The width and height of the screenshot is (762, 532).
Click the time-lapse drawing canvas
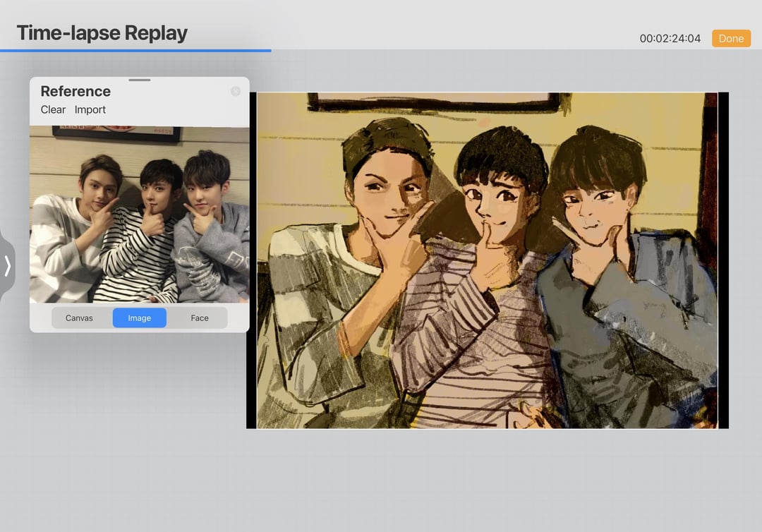488,260
